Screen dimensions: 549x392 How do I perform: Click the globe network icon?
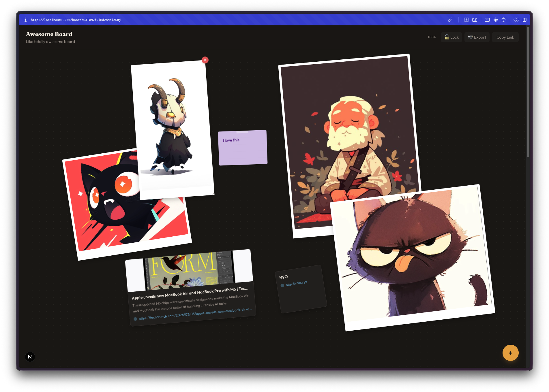[496, 20]
